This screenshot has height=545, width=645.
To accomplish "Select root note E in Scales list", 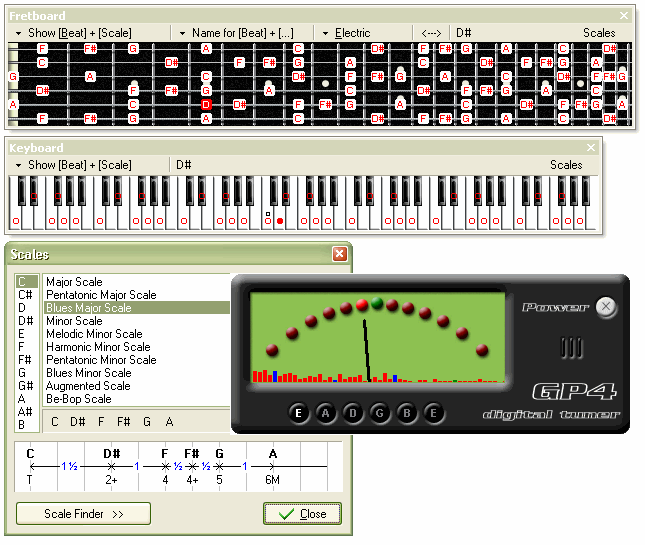I will pos(27,334).
